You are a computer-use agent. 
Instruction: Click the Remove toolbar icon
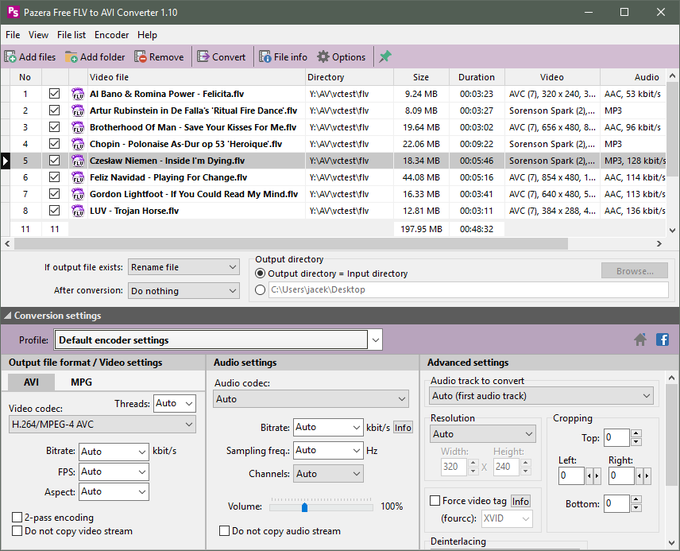(x=140, y=57)
